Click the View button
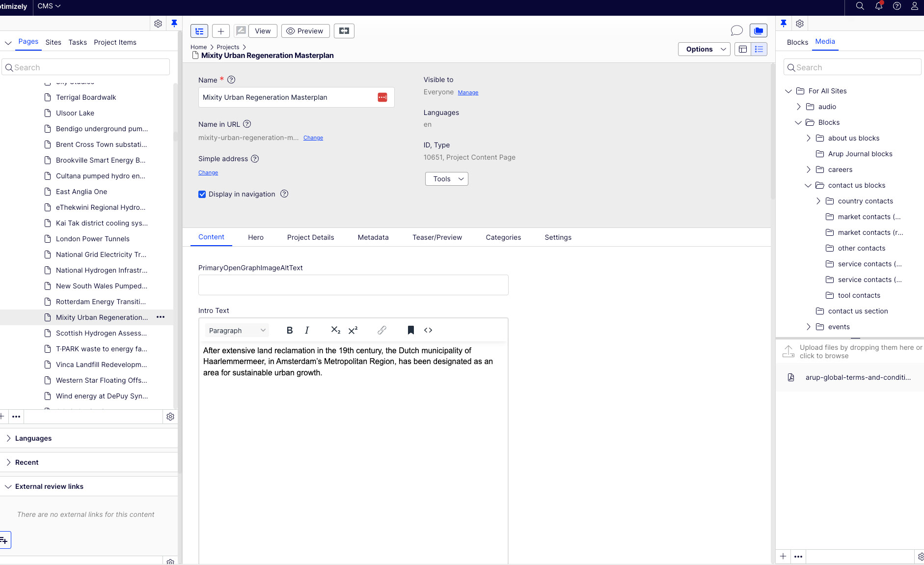 263,31
